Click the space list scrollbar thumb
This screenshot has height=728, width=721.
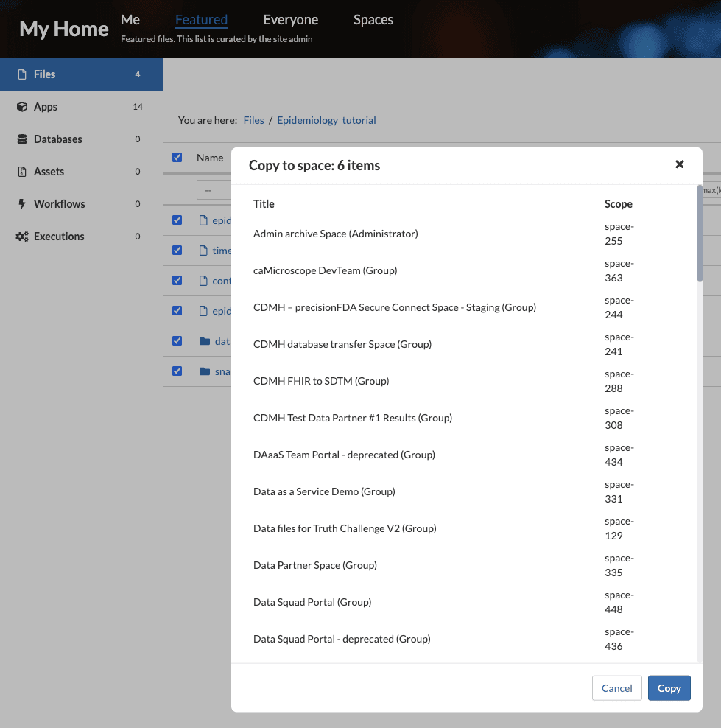700,234
